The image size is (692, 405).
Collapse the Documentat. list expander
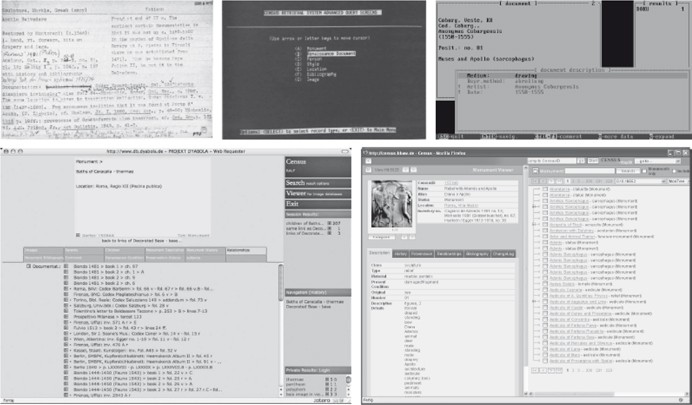[x=29, y=266]
